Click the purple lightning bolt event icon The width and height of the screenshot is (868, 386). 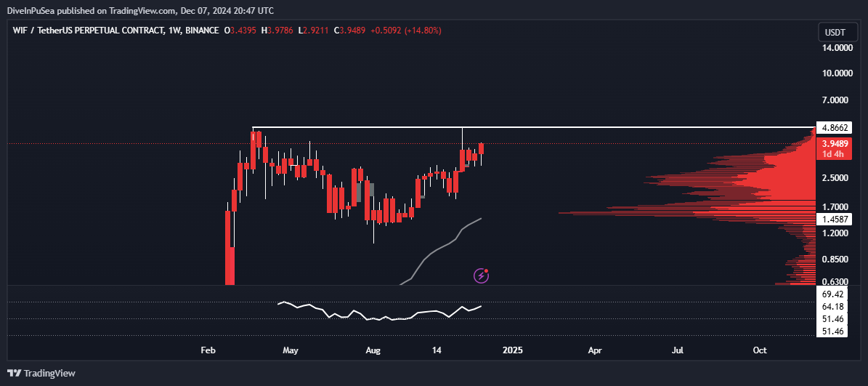click(482, 276)
